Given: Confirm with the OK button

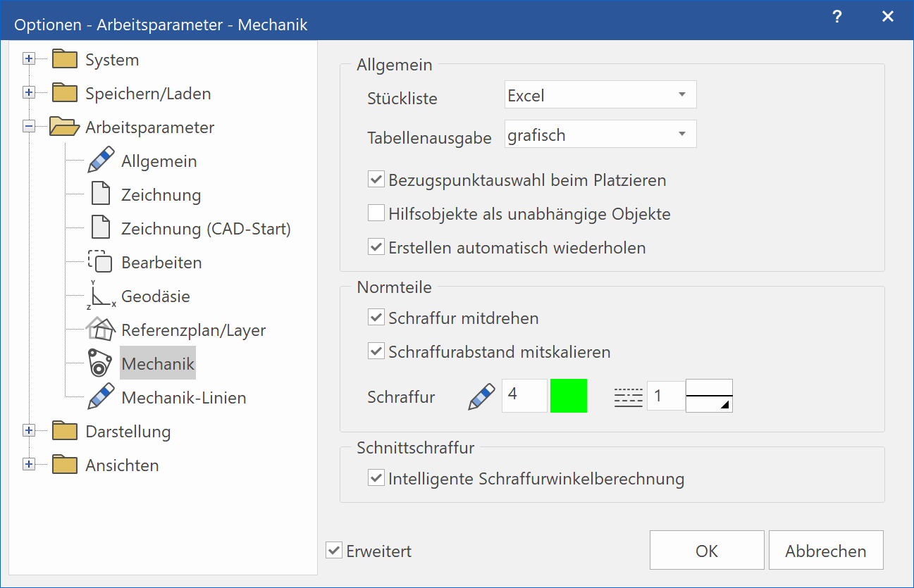Looking at the screenshot, I should (707, 550).
